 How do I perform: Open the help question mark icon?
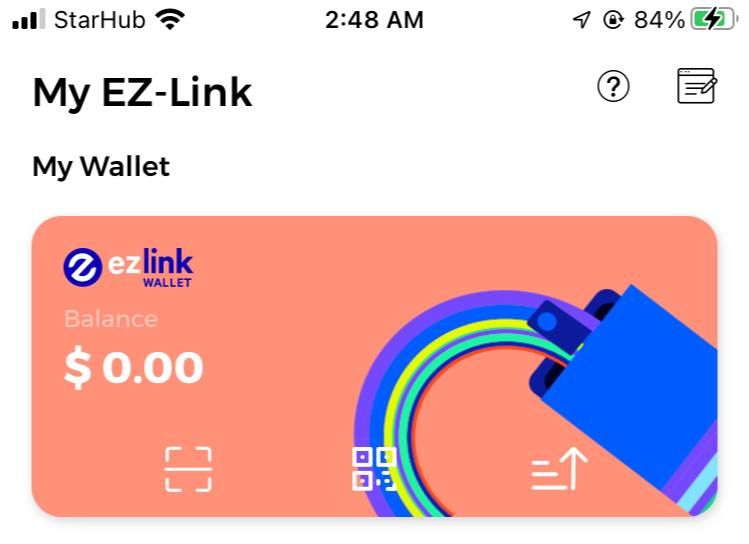point(613,86)
